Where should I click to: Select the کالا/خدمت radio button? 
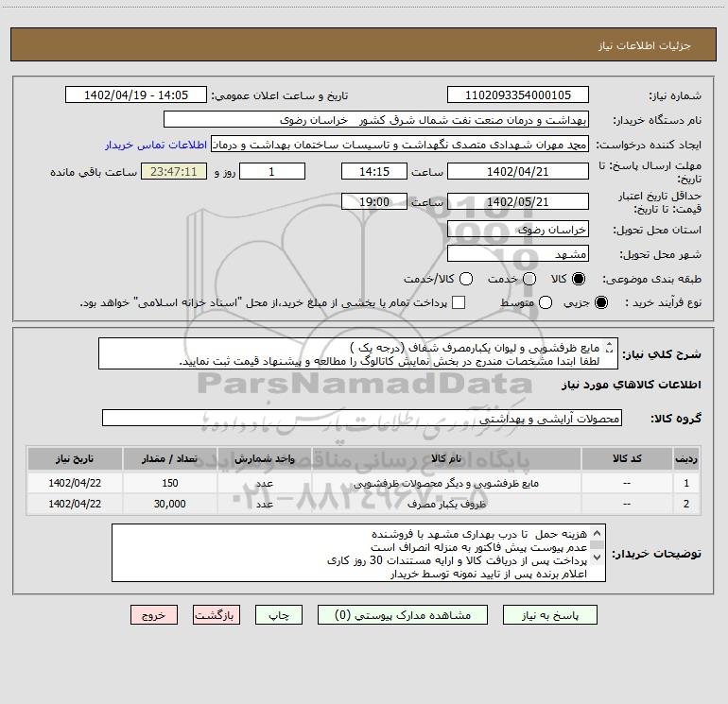click(466, 279)
